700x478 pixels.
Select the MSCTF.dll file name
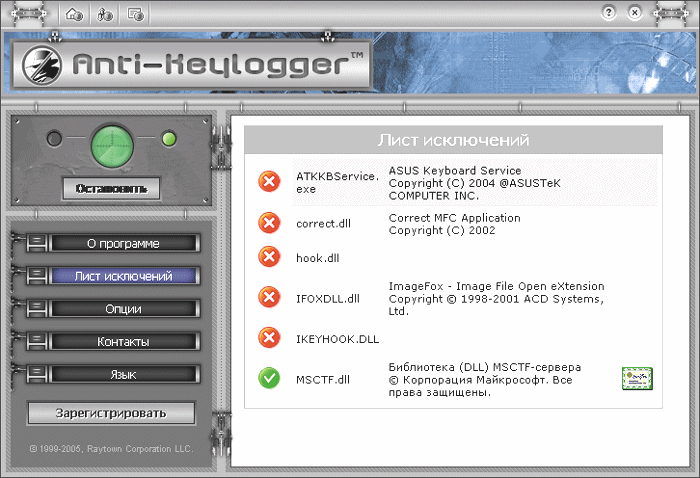[323, 380]
